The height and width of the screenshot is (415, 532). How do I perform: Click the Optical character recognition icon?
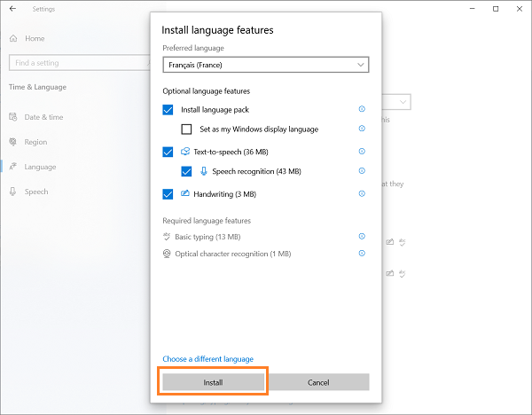[167, 254]
